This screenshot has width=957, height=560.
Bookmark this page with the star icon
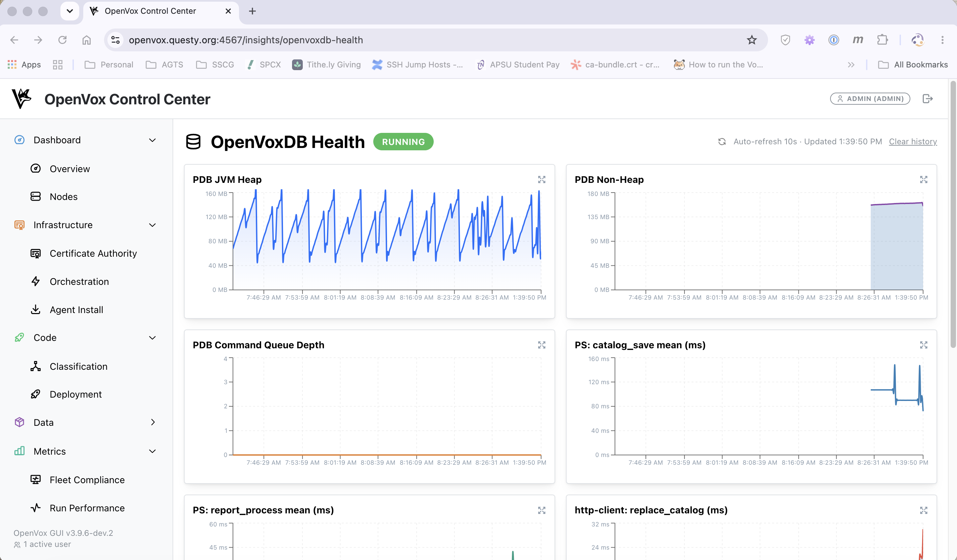(752, 40)
